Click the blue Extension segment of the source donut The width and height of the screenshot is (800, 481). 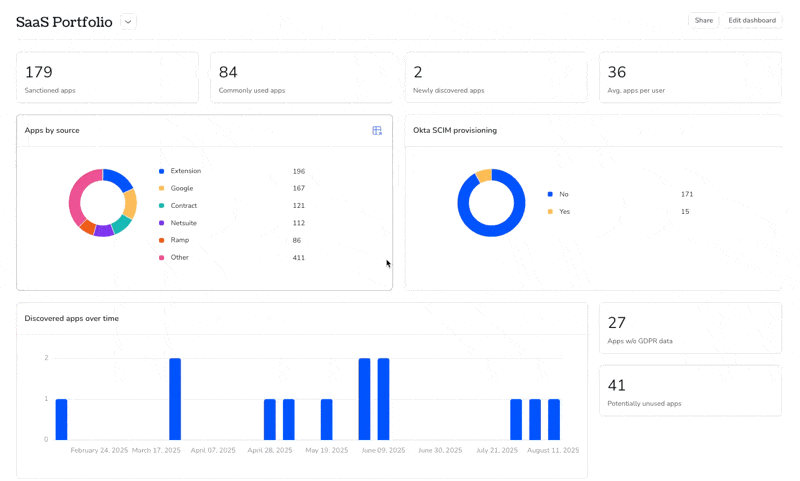[118, 179]
